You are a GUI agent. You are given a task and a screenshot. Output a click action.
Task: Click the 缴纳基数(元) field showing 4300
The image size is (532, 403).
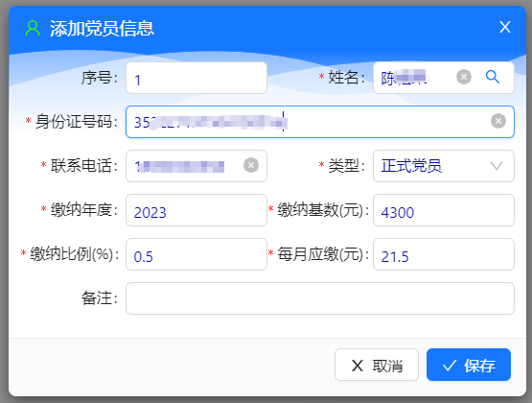[444, 210]
